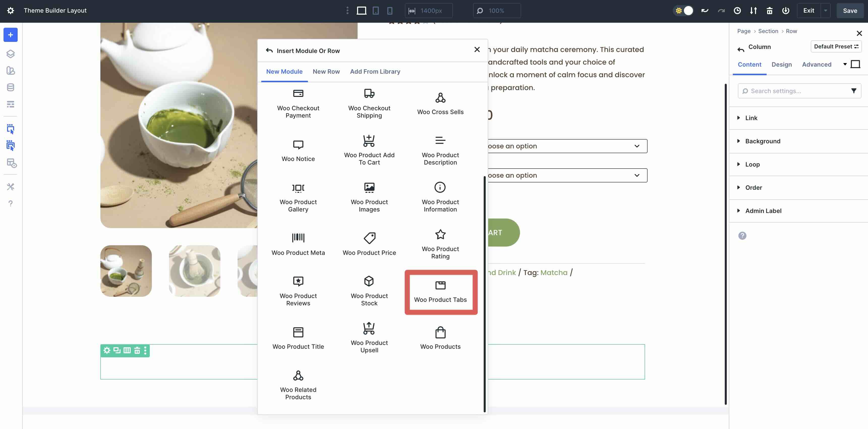Screen dimensions: 868x429
Task: Click the Undo icon in the top bar
Action: [705, 10]
